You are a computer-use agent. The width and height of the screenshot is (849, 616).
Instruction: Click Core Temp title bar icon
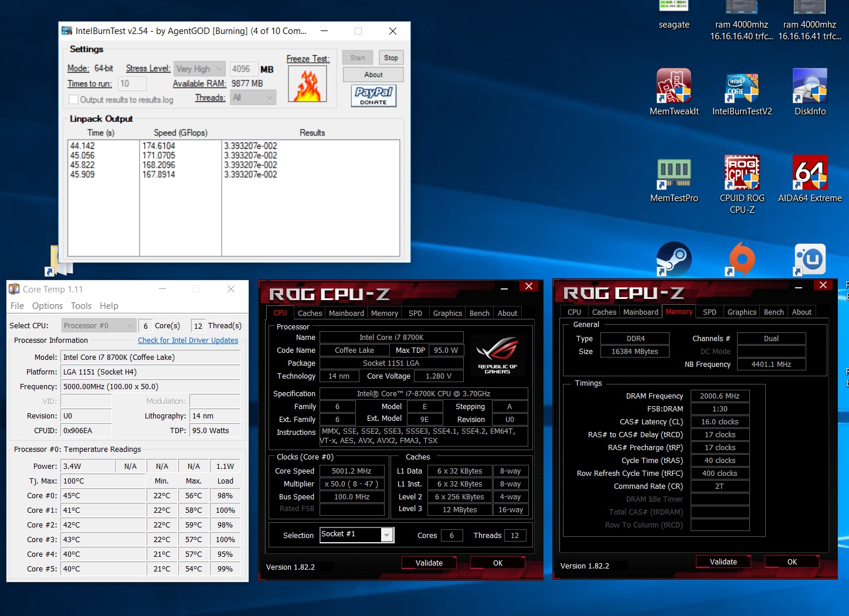[14, 289]
